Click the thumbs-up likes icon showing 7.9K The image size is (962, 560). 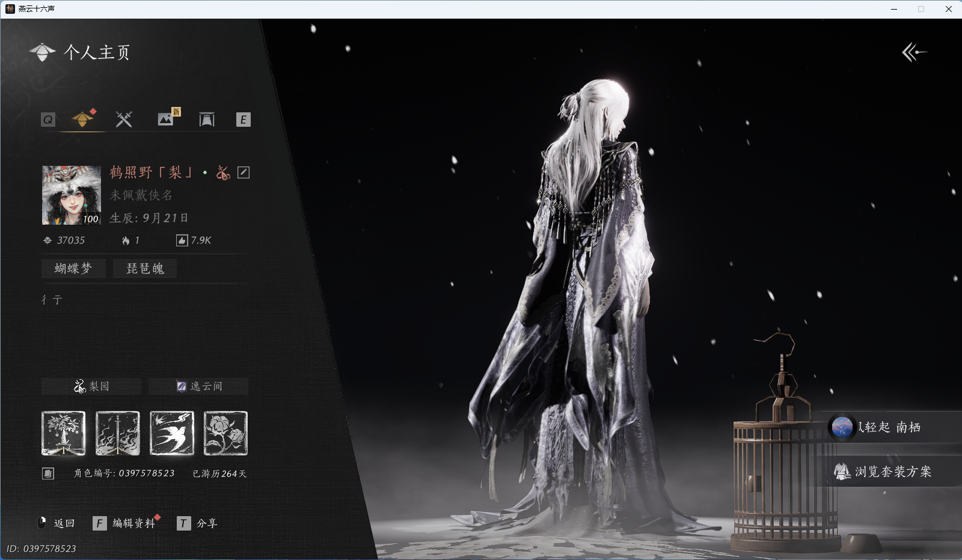(x=182, y=240)
